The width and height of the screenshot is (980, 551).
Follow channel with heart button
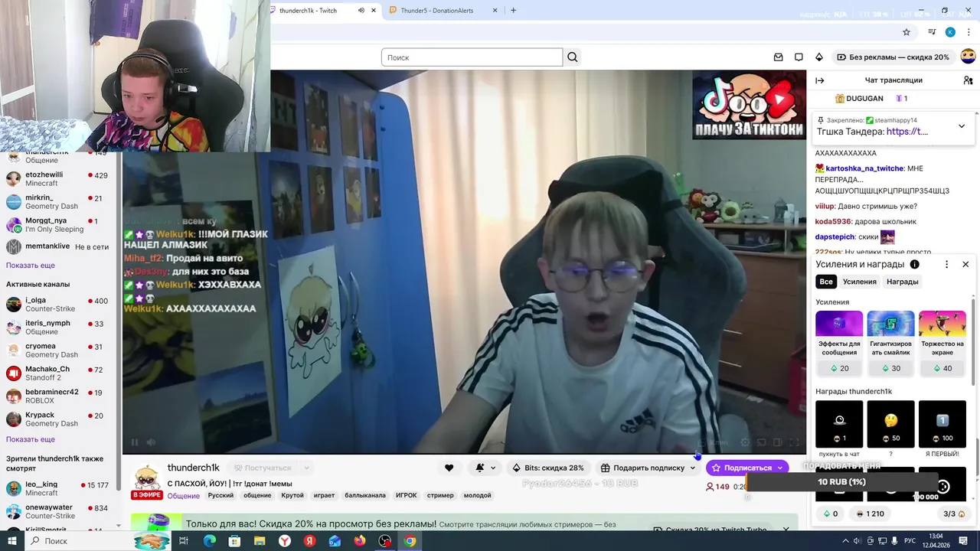[449, 468]
